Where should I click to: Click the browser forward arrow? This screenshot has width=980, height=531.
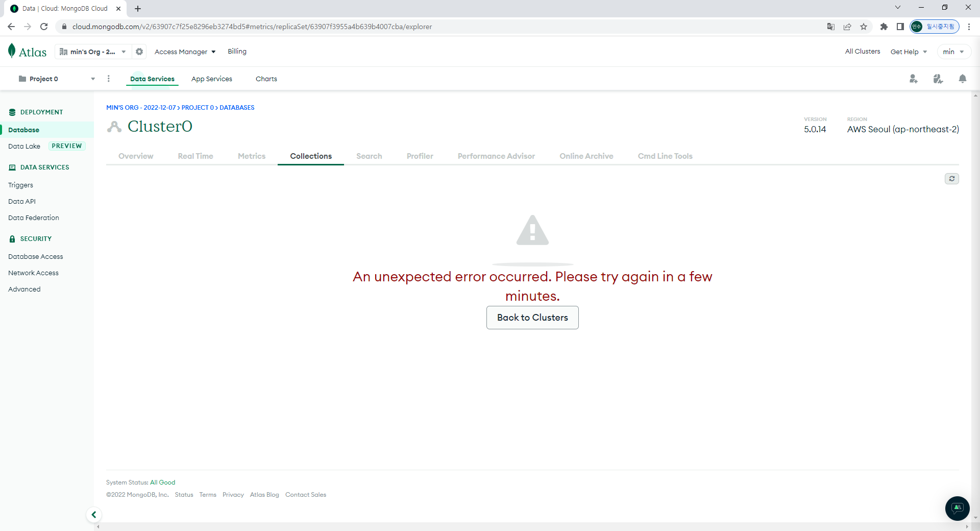coord(28,27)
